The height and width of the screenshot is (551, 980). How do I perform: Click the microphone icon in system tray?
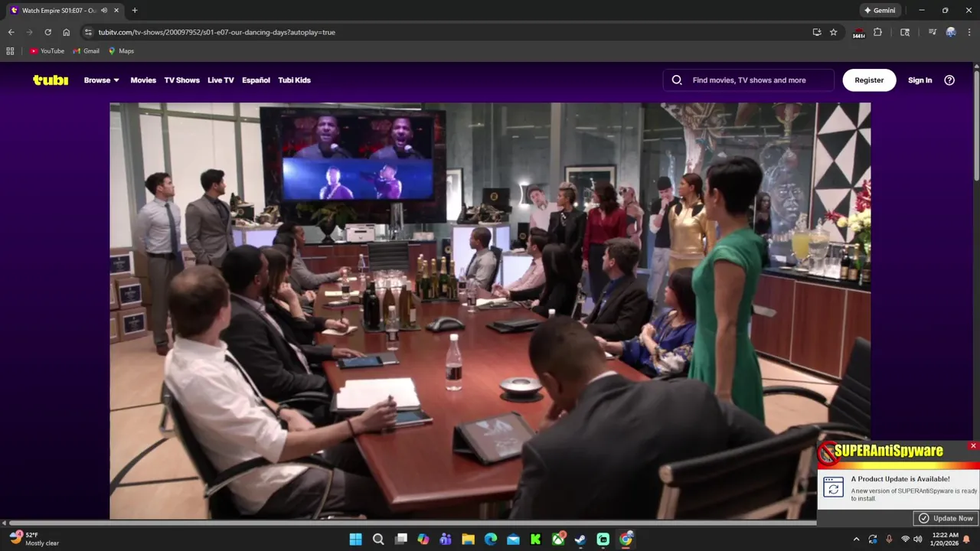(x=889, y=540)
